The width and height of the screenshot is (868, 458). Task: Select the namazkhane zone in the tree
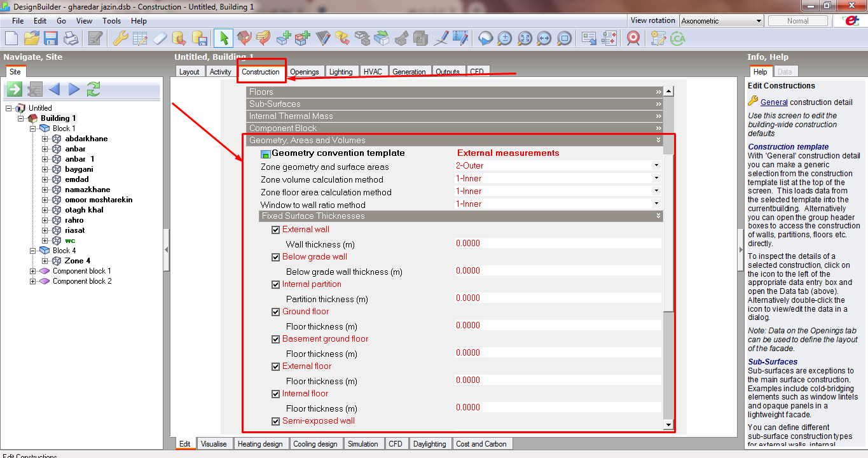click(x=87, y=190)
